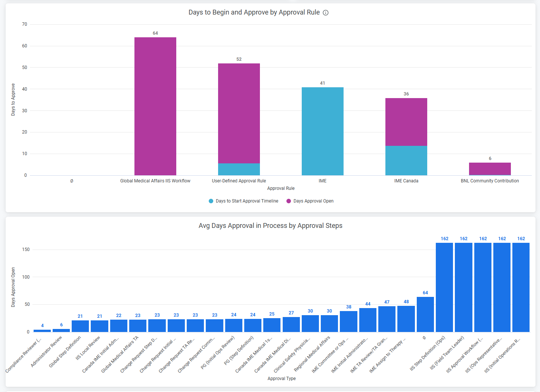The height and width of the screenshot is (392, 540).
Task: Select the IIS (Initial Operations R... bar
Action: pos(521,287)
